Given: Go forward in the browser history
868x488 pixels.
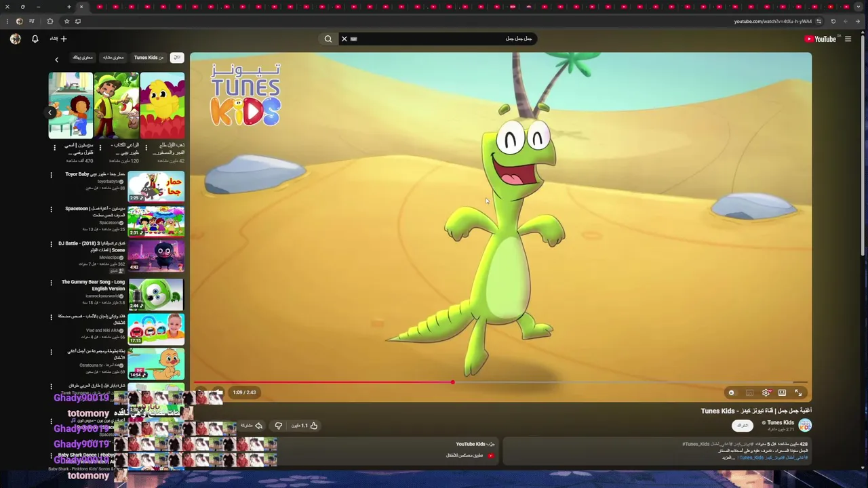Looking at the screenshot, I should 847,21.
